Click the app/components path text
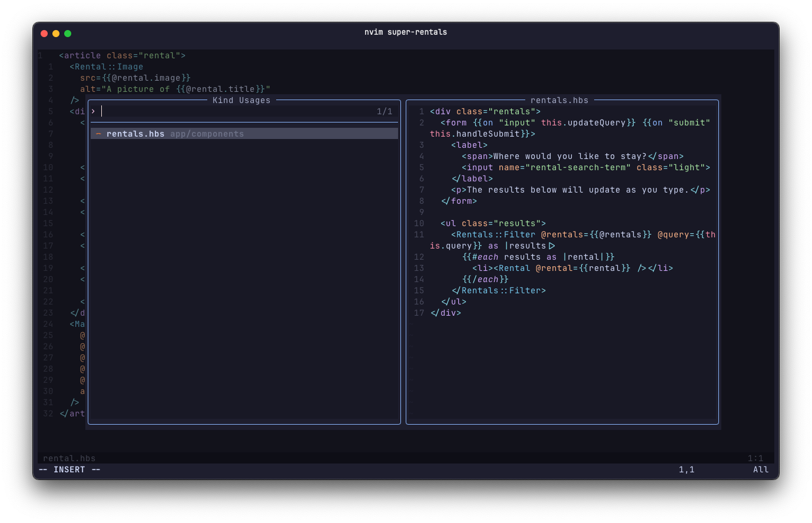 (207, 134)
